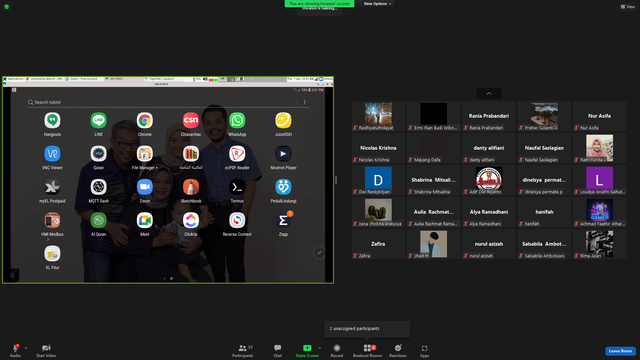Open the LINE app icon
This screenshot has height=360, width=640.
[x=98, y=120]
